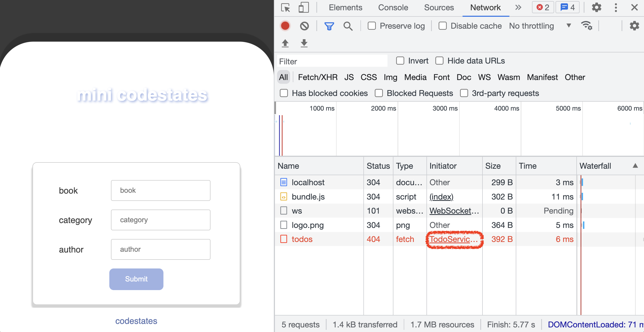The height and width of the screenshot is (332, 644).
Task: Click the export HAR download arrow
Action: (x=304, y=43)
